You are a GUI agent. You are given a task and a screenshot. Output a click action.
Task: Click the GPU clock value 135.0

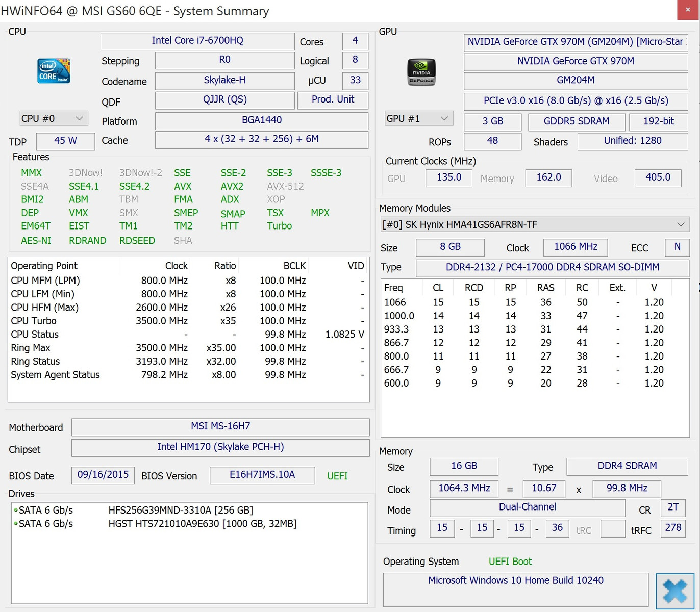(449, 177)
